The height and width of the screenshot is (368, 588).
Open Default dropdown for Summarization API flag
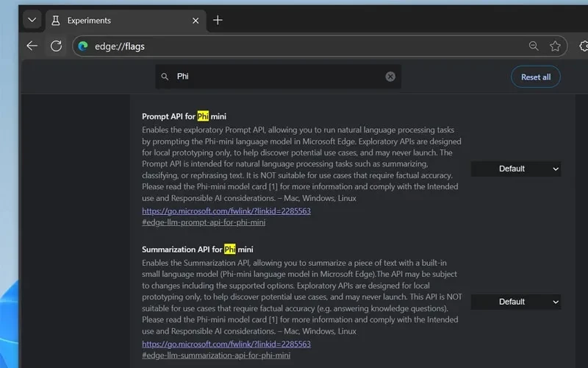pyautogui.click(x=516, y=302)
